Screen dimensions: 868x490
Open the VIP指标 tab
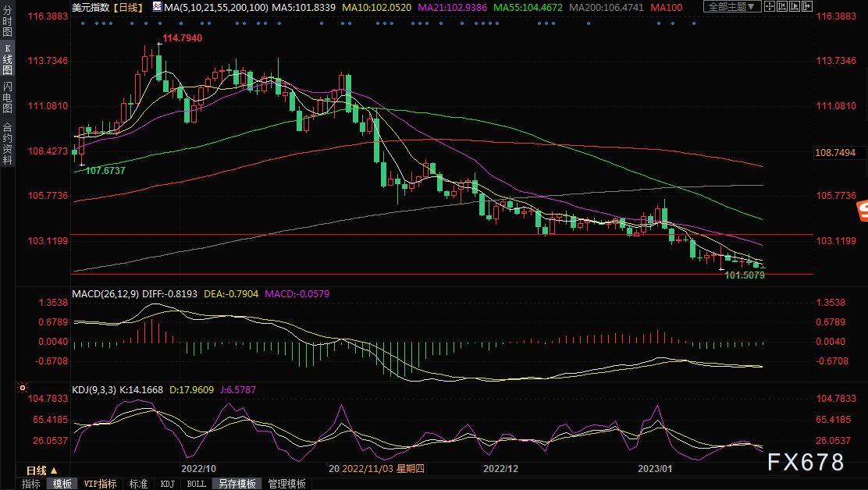[x=100, y=484]
